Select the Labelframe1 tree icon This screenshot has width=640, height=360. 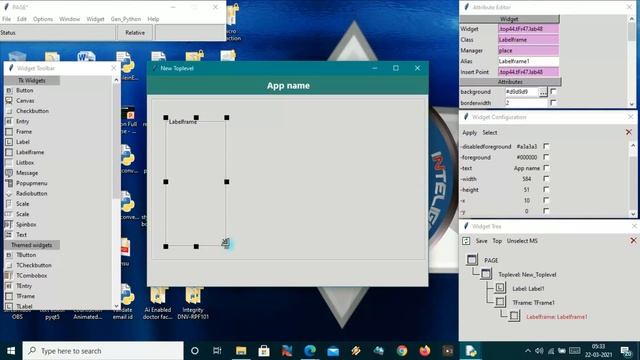[x=514, y=316]
